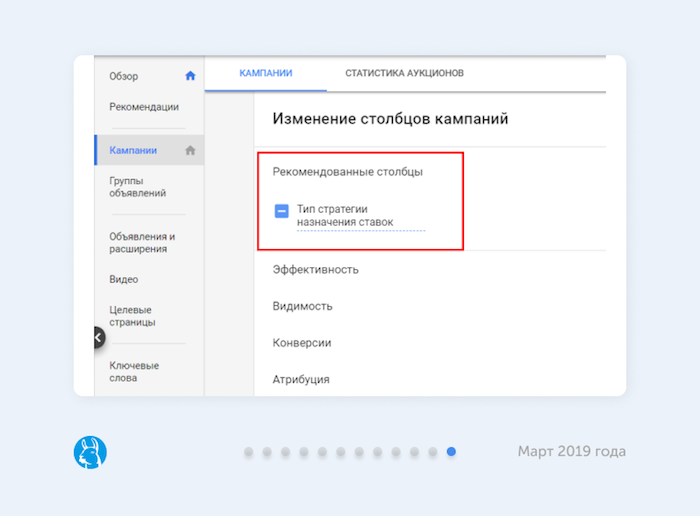Image resolution: width=700 pixels, height=516 pixels.
Task: Toggle the Тип стратегии назначения ставок checkbox
Action: coord(281,211)
